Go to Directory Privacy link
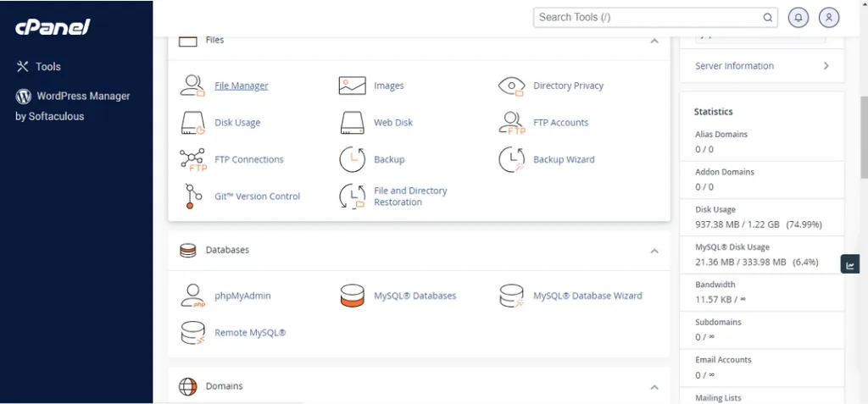 click(568, 86)
